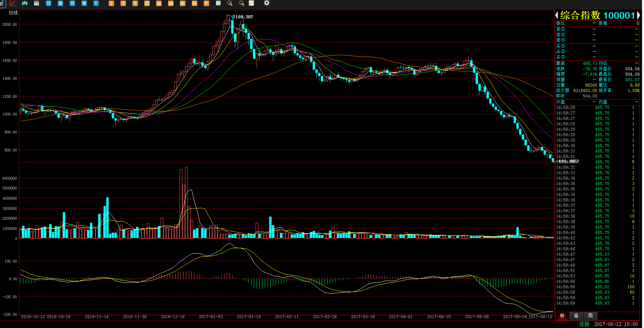Select the red line chart icon
Screen dimensions: 644x328
click(x=13, y=3)
